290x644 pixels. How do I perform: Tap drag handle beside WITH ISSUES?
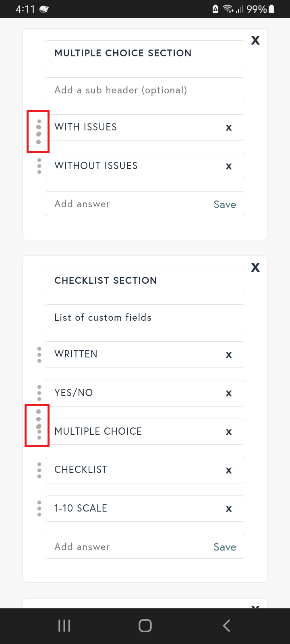[39, 131]
